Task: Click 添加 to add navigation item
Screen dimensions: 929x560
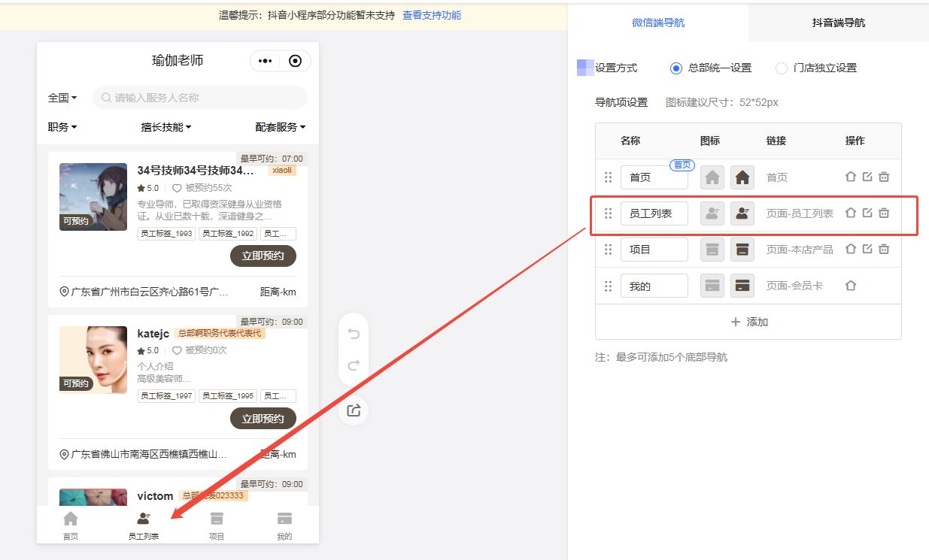Action: click(x=748, y=322)
